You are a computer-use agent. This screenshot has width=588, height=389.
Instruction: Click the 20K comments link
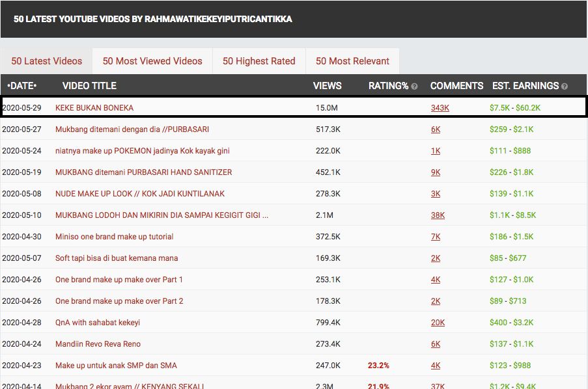point(438,323)
